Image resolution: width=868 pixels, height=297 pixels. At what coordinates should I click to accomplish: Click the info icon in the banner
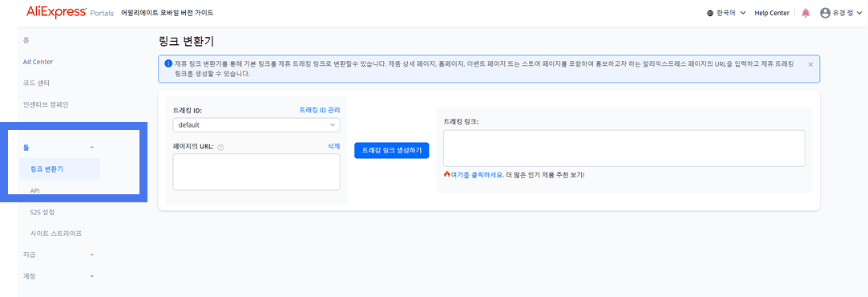click(168, 63)
